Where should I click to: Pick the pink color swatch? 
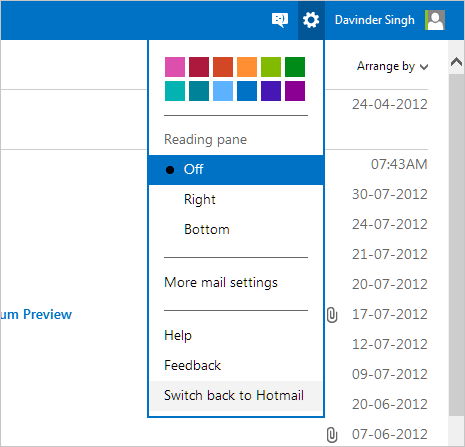[x=175, y=67]
